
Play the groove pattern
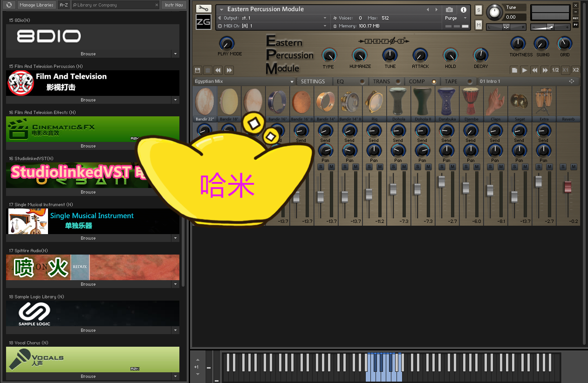point(525,70)
